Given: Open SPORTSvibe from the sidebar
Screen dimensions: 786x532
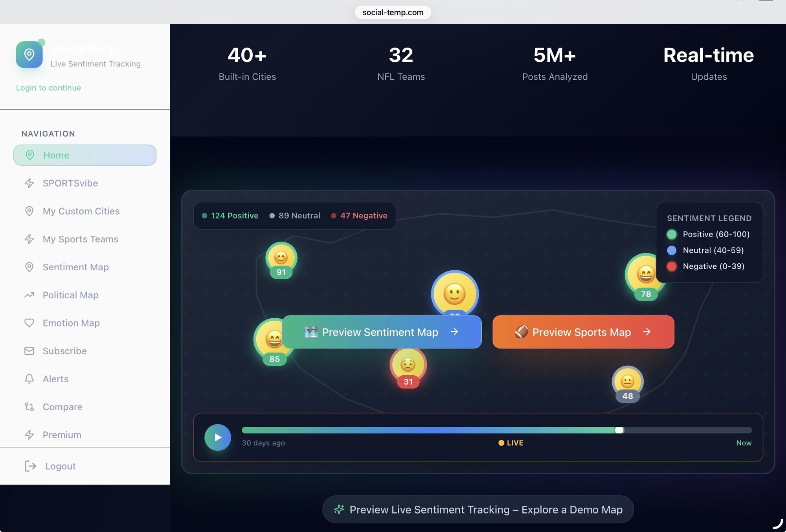Looking at the screenshot, I should click(x=70, y=183).
